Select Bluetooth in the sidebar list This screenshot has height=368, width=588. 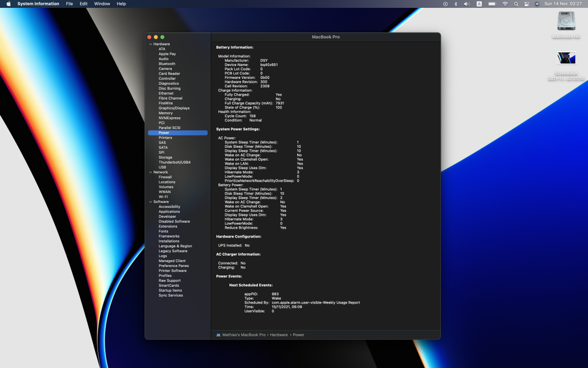pos(167,64)
